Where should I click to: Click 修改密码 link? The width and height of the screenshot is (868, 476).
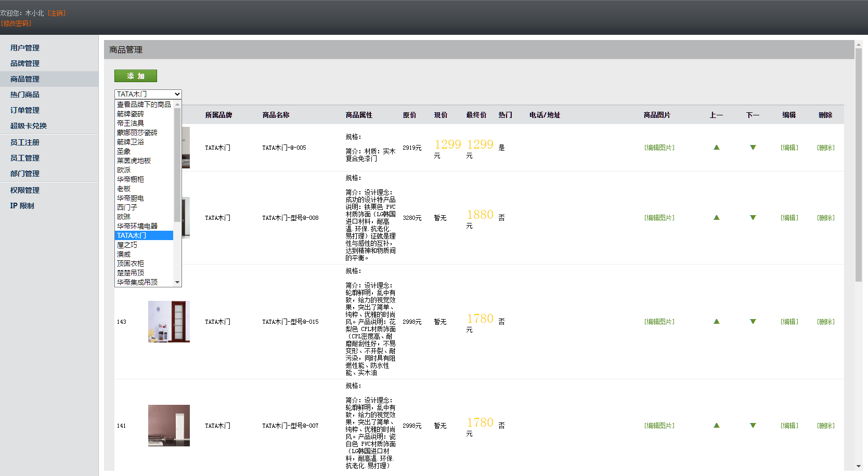tap(16, 23)
